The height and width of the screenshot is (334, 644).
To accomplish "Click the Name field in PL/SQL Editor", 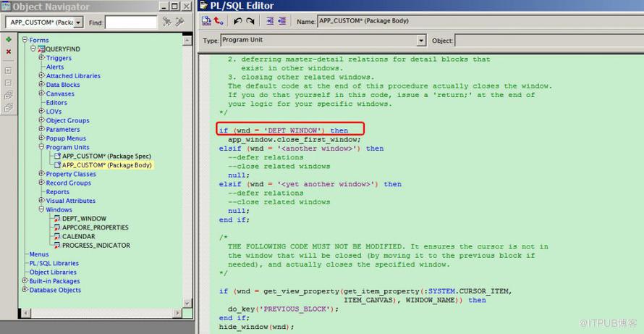I will pyautogui.click(x=480, y=22).
